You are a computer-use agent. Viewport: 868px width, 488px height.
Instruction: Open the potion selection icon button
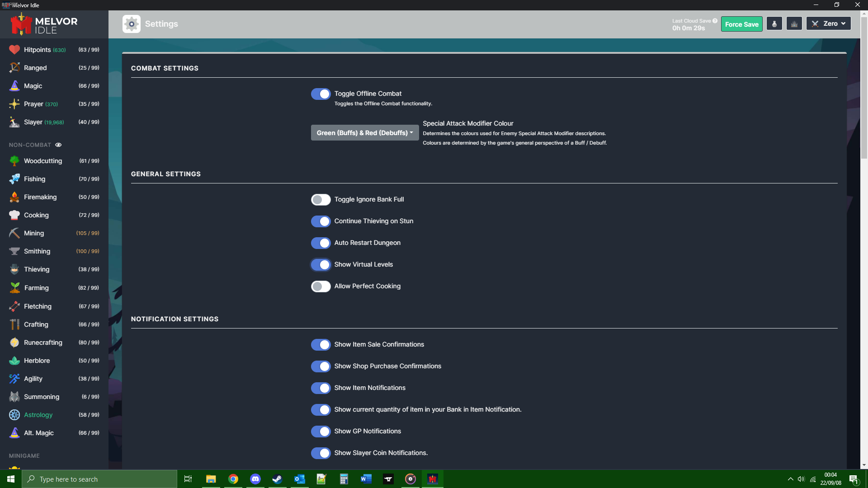coord(774,24)
